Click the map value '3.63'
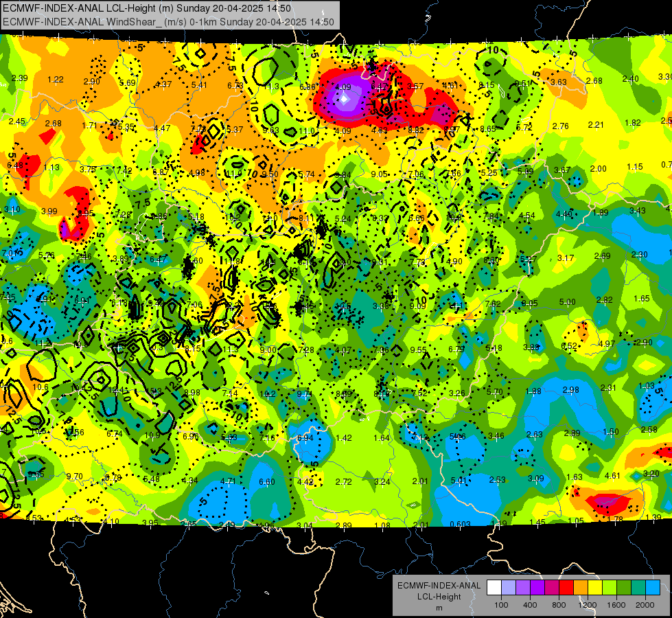The image size is (672, 618). [559, 82]
